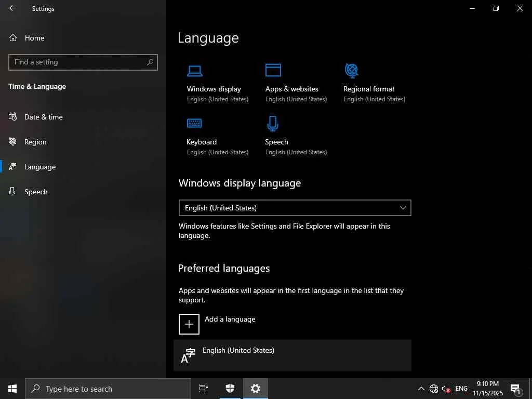The height and width of the screenshot is (399, 532).
Task: Click English (United States) under Apps & websites
Action: pyautogui.click(x=296, y=99)
